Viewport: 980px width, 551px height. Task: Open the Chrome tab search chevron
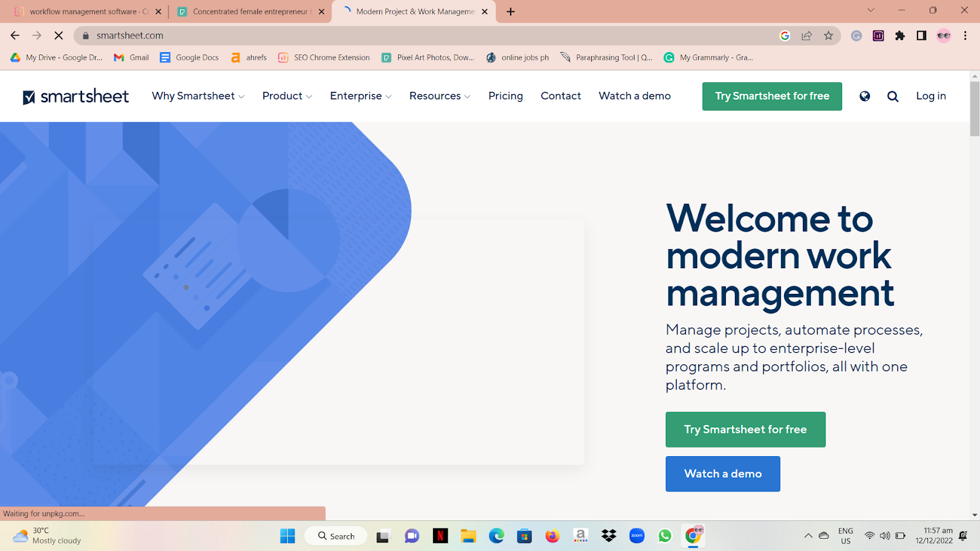[870, 10]
